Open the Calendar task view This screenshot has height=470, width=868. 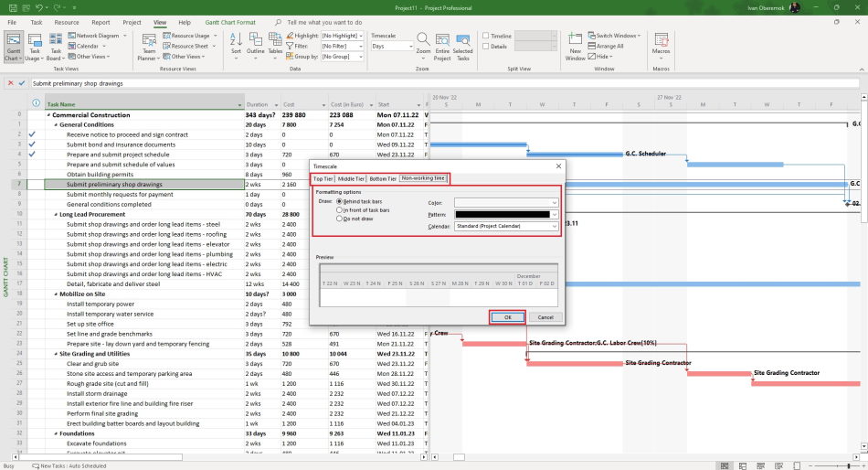(x=83, y=46)
